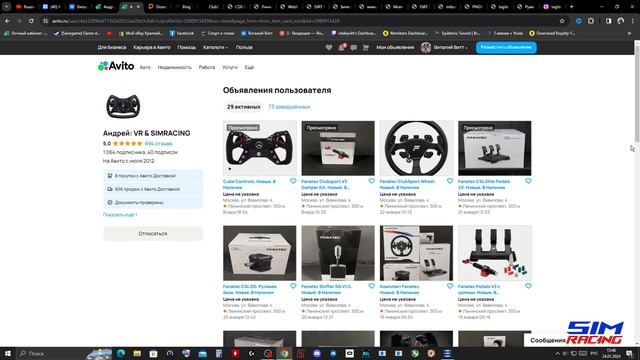Reload the Avito page
This screenshot has width=640, height=360.
click(31, 21)
